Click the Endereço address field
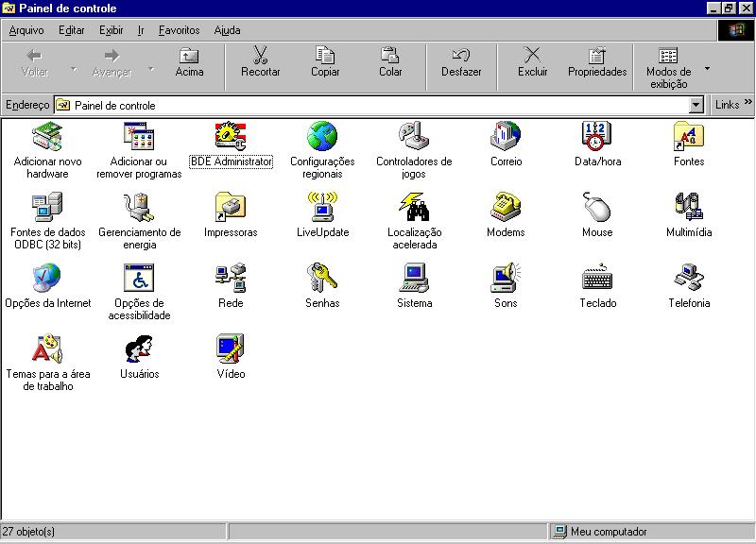The image size is (756, 544). tap(379, 105)
